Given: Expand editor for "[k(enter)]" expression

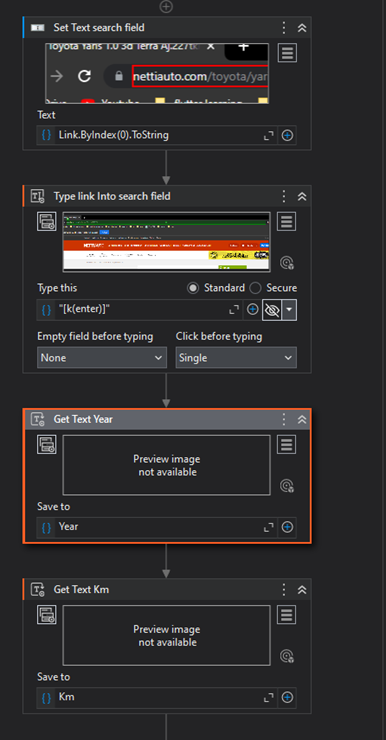Looking at the screenshot, I should (x=234, y=310).
